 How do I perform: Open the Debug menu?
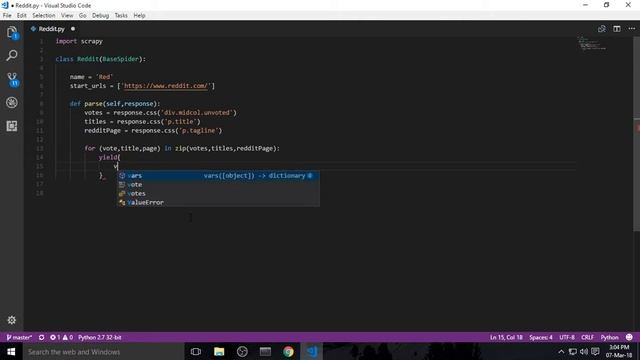pos(100,16)
